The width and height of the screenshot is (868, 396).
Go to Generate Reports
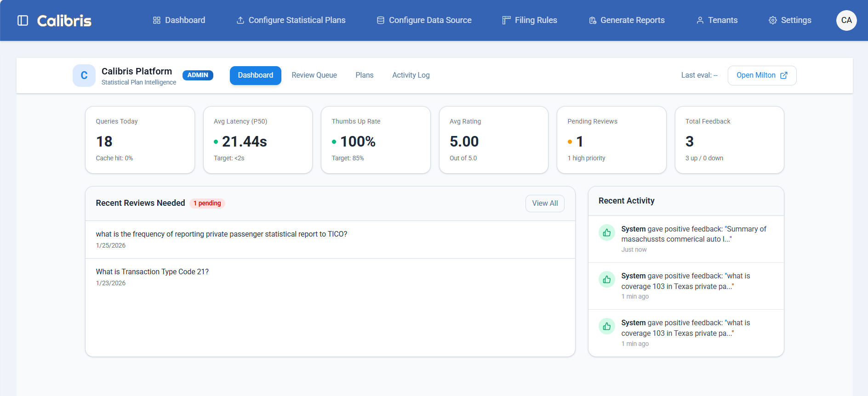click(x=627, y=20)
